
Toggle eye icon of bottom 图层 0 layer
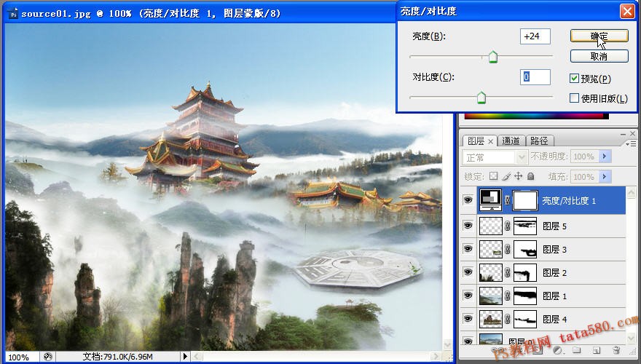[468, 340]
